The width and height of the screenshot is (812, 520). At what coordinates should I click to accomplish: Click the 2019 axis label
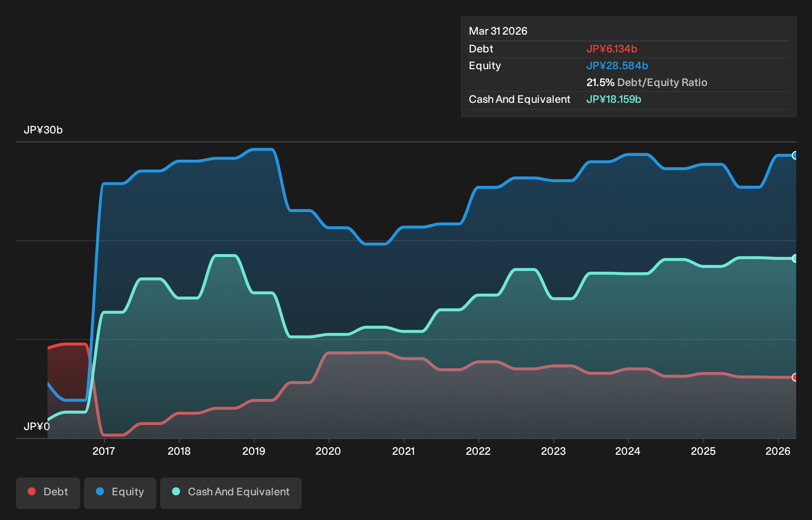tap(254, 451)
